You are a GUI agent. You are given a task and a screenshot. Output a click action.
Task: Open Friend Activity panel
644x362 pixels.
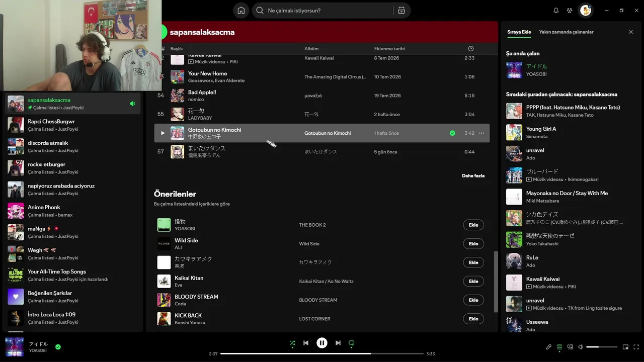570,11
